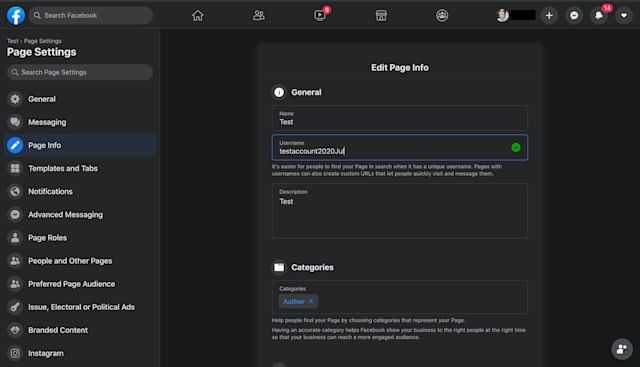This screenshot has height=367, width=640.
Task: Click the Notifications globe icon
Action: 15,191
